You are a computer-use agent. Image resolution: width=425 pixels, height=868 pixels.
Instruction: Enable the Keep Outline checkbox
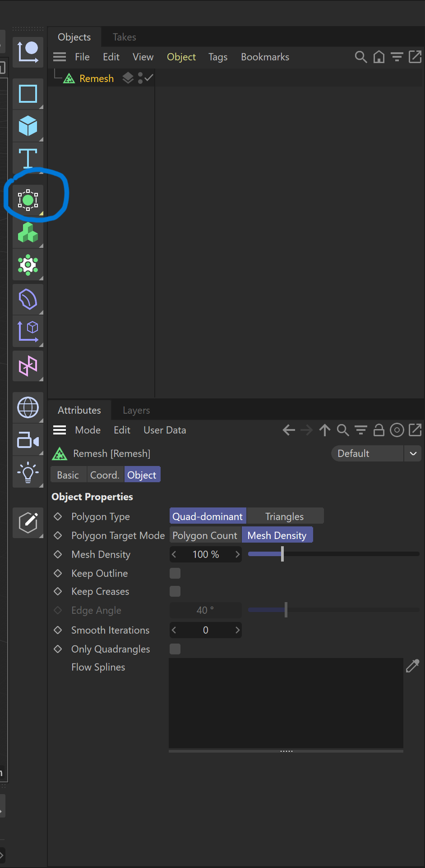(x=175, y=573)
